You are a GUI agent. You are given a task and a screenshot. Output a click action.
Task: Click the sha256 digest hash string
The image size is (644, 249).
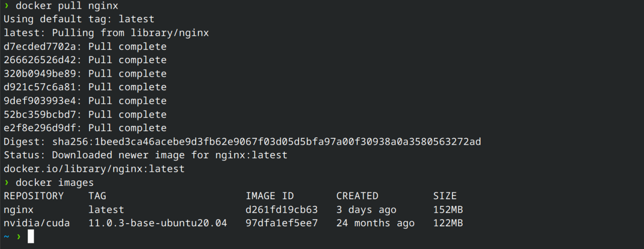click(x=266, y=142)
